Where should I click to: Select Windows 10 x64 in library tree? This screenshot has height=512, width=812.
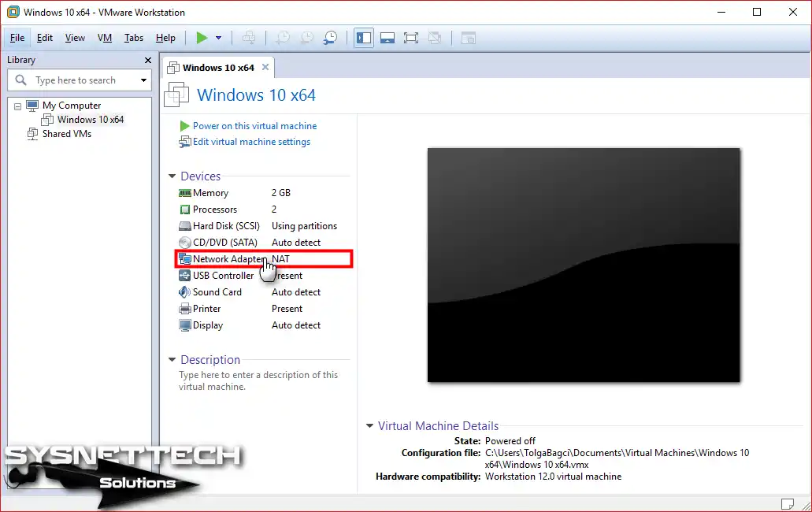click(90, 120)
